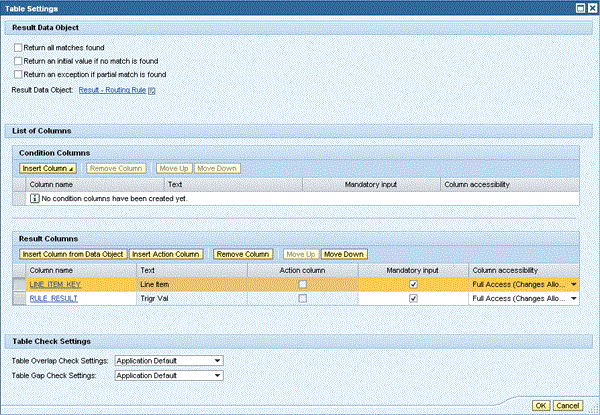Click the icon next to Result - Routing Rule
600x415 pixels.
[x=152, y=90]
